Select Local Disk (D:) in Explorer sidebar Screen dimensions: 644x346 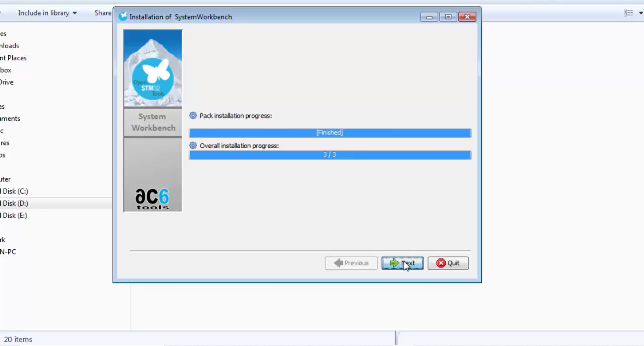coord(14,203)
